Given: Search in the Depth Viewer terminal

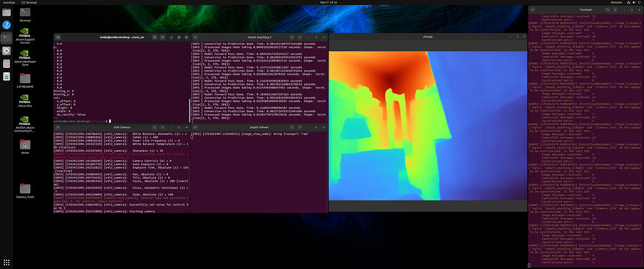Looking at the screenshot, I should tap(292, 127).
